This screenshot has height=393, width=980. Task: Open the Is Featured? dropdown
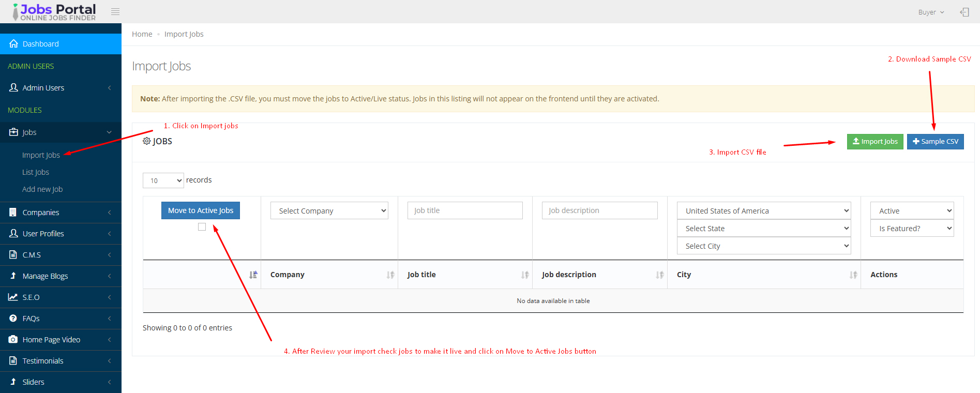point(912,229)
